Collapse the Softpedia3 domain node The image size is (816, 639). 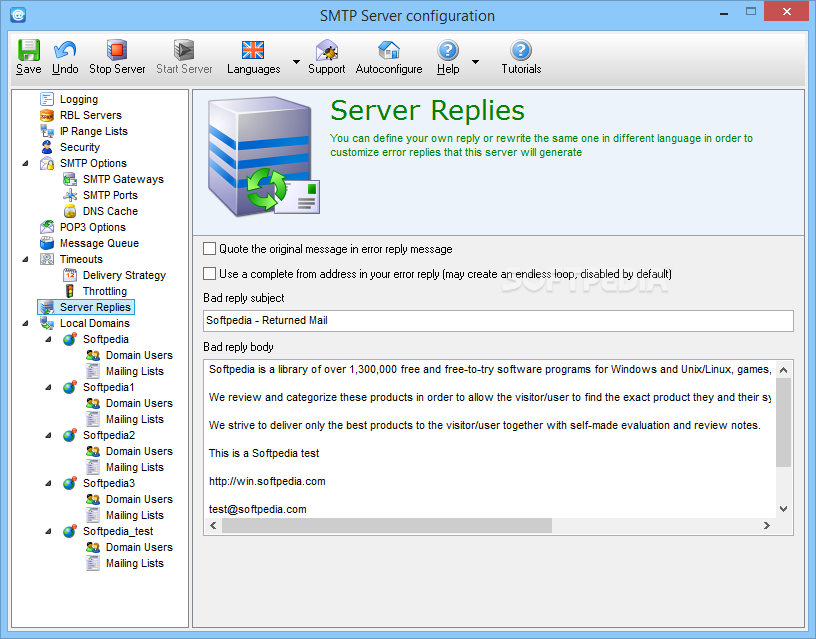pos(48,483)
